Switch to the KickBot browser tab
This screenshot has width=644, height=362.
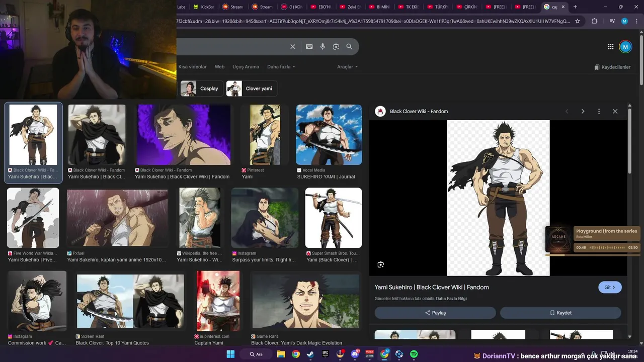pos(203,7)
